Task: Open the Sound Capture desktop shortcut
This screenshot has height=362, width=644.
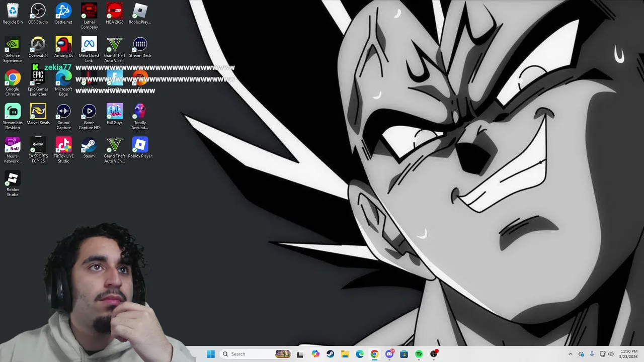Action: (63, 117)
